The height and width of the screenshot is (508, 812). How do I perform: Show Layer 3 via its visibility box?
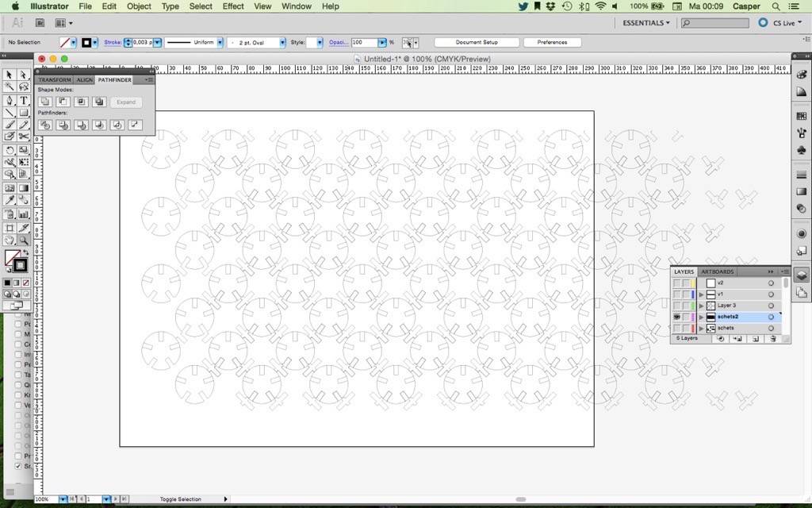pyautogui.click(x=677, y=306)
